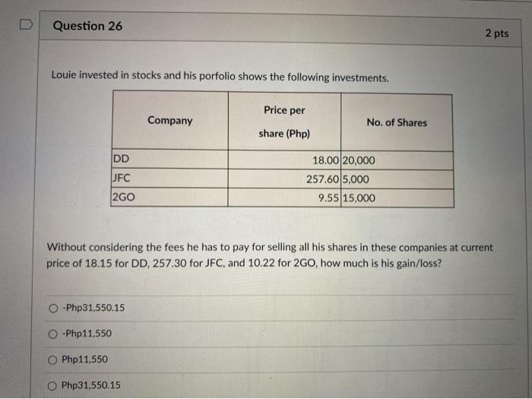The height and width of the screenshot is (399, 532).
Task: Click the 15,000 shares cell
Action: click(x=397, y=198)
